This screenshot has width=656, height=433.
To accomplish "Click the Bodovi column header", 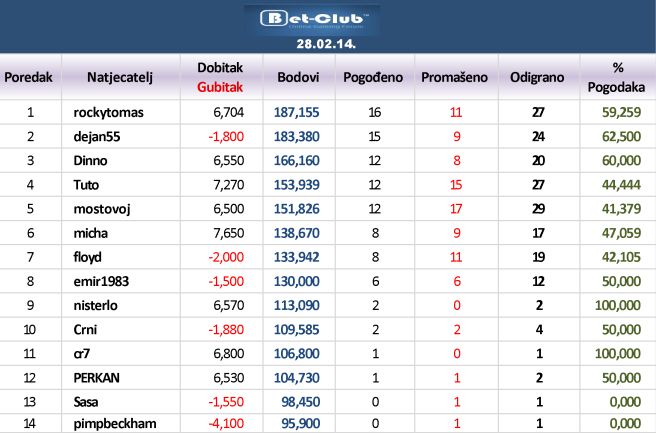I will [x=298, y=77].
